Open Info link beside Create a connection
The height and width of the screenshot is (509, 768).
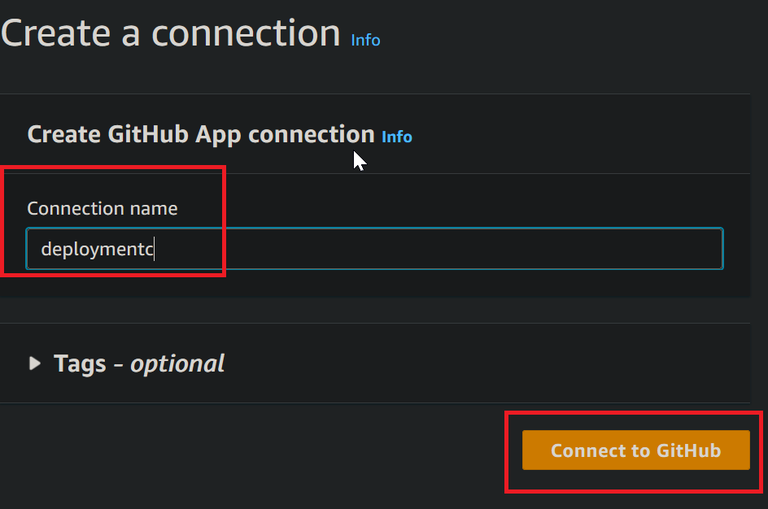(x=365, y=40)
